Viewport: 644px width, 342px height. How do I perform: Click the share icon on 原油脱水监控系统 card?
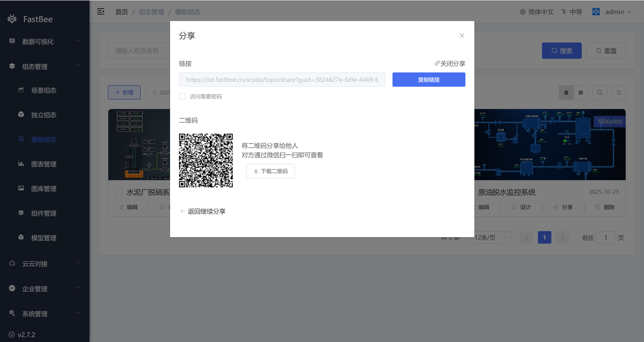coord(555,207)
